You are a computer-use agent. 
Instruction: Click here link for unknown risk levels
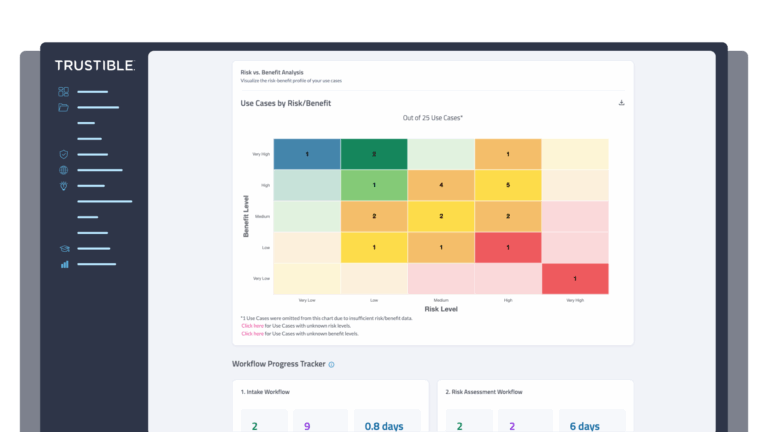pos(251,326)
